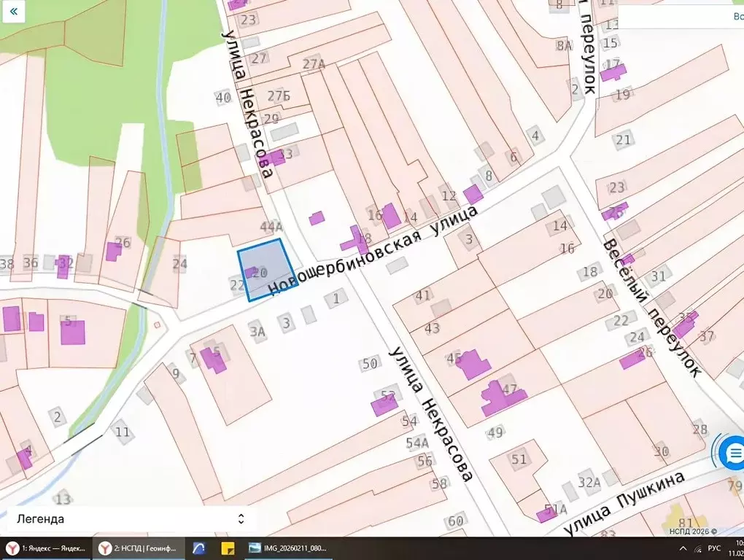Click the purple building at house 45
The width and height of the screenshot is (744, 560).
[x=474, y=364]
